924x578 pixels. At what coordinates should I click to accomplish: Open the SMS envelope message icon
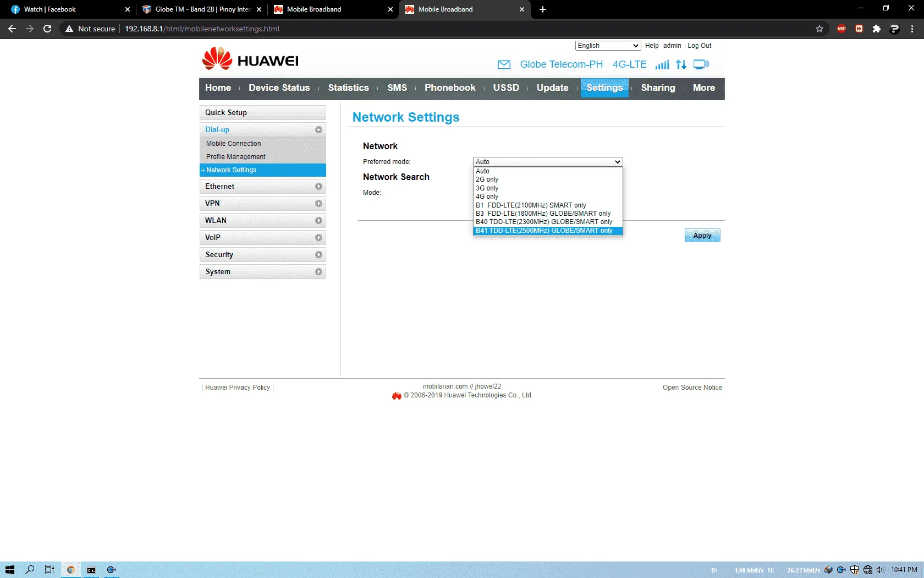[x=504, y=64]
